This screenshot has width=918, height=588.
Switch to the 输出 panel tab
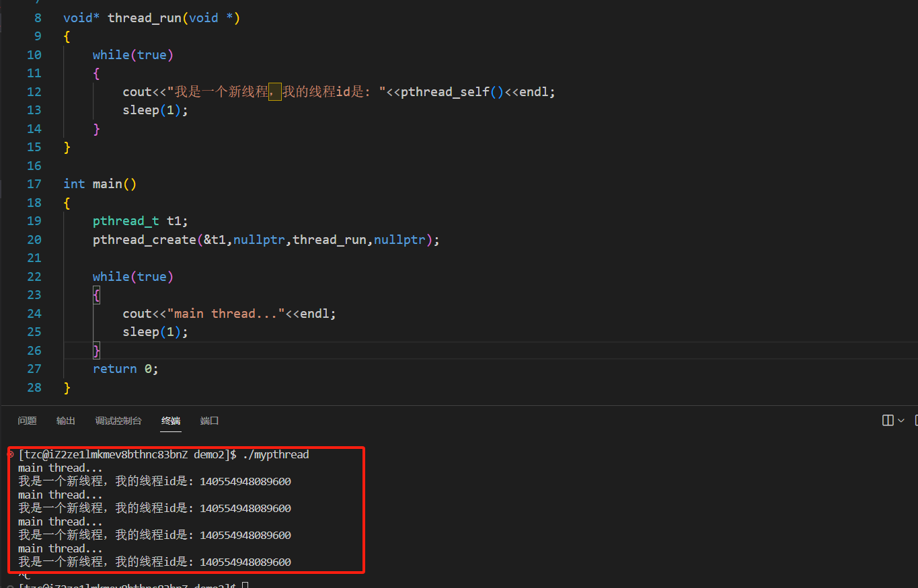tap(66, 421)
